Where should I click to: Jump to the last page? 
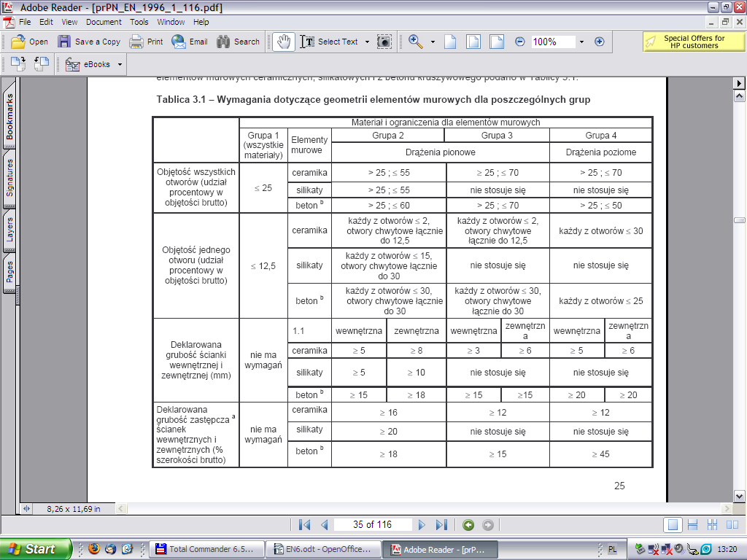(441, 525)
